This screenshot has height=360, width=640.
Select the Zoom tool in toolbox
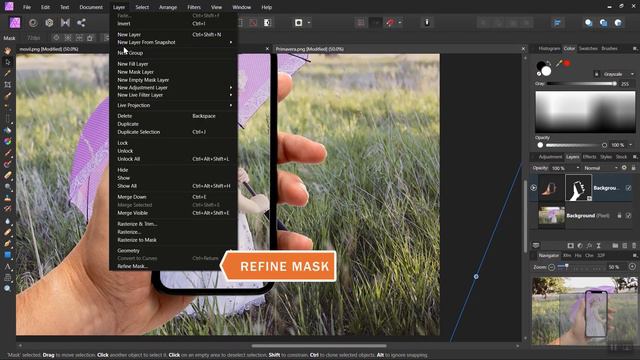point(7,288)
